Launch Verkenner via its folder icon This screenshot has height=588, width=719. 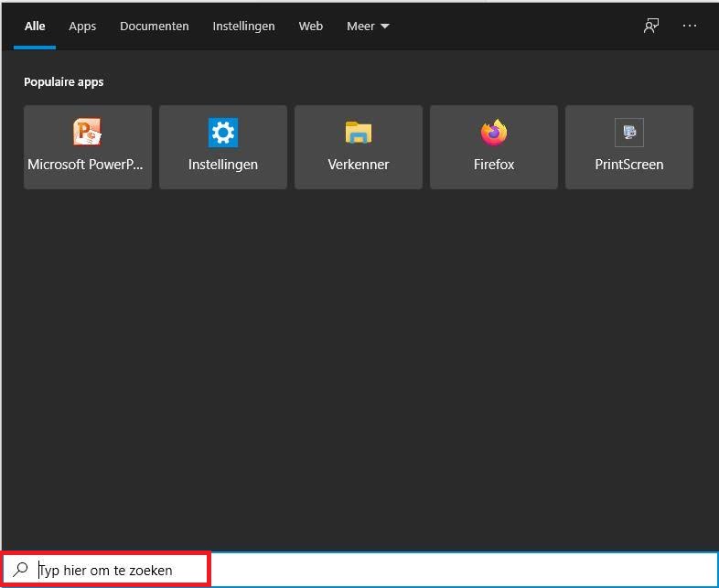[359, 133]
